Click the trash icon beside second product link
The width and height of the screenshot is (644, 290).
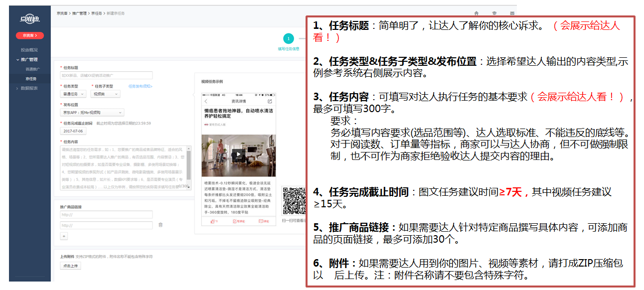[x=161, y=225]
